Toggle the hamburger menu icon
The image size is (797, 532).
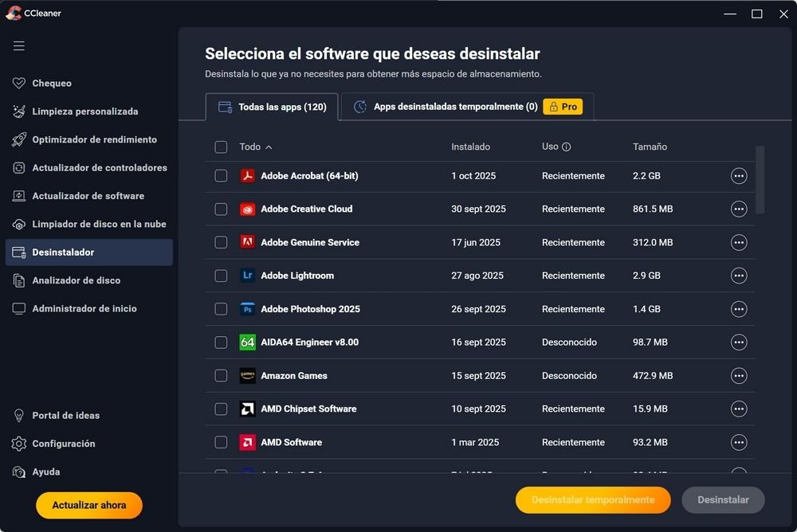[19, 45]
